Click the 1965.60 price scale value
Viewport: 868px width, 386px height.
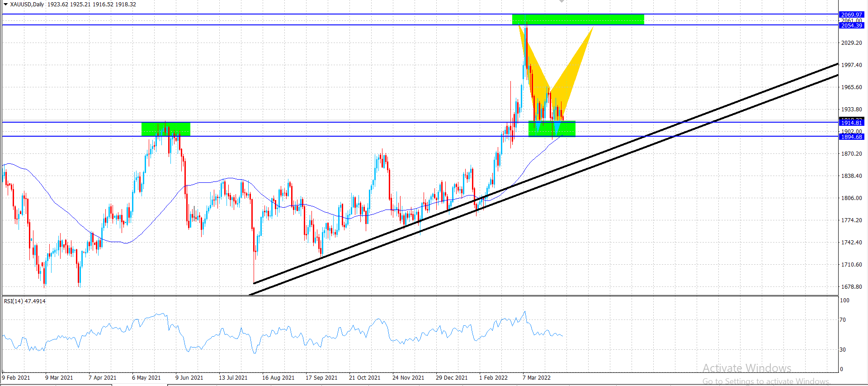pos(851,87)
